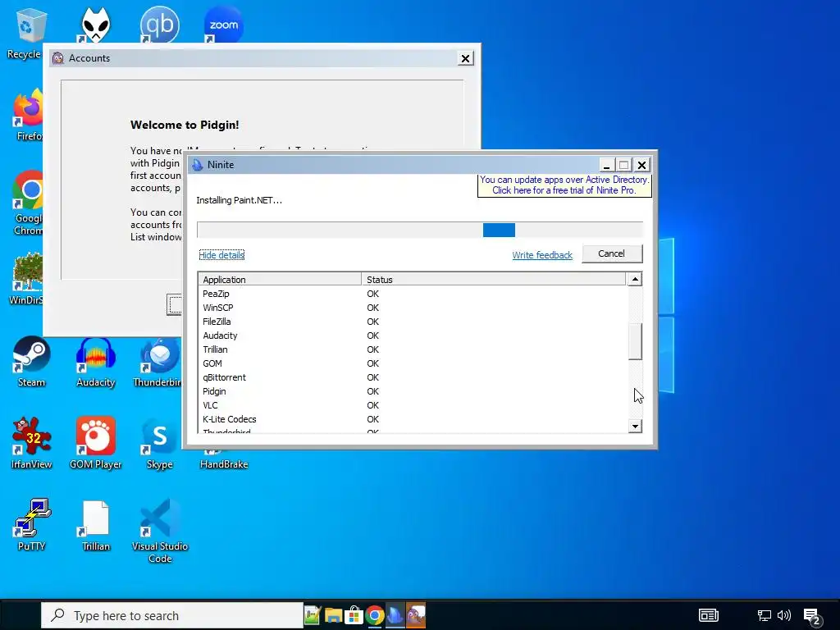Open File Explorer from the taskbar
This screenshot has width=840, height=630.
[x=333, y=615]
